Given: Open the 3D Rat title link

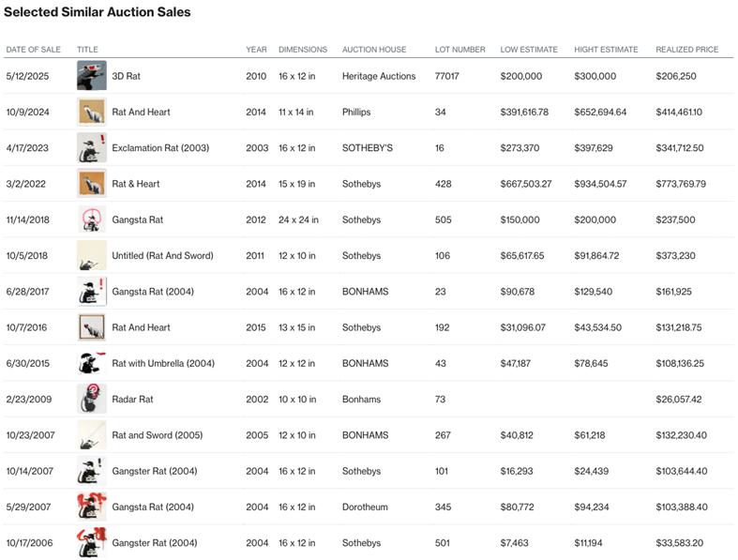Looking at the screenshot, I should (x=127, y=76).
